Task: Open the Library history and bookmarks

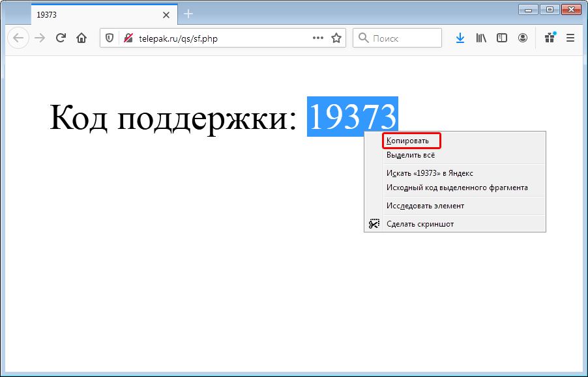Action: pos(481,38)
